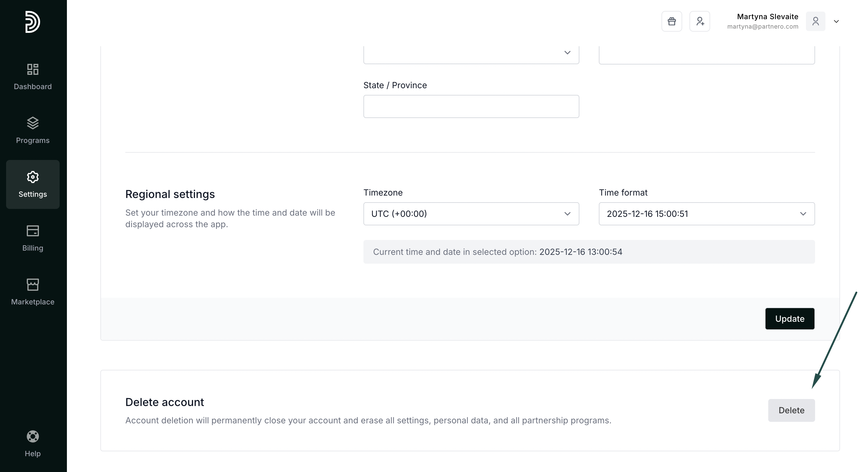Click the gift box icon
Image resolution: width=868 pixels, height=472 pixels.
coord(672,21)
